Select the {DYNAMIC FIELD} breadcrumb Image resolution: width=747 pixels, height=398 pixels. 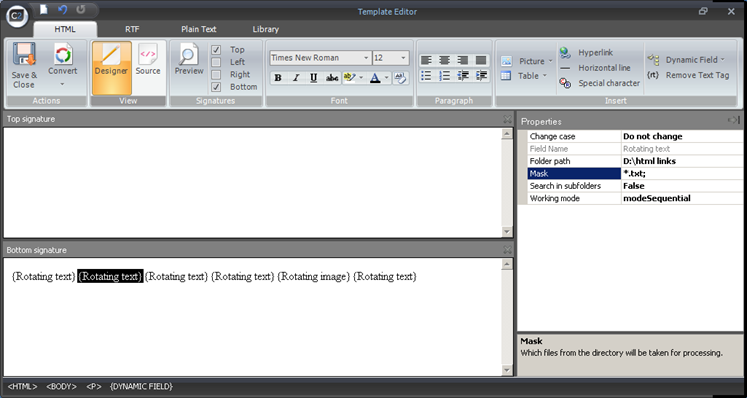tap(141, 387)
